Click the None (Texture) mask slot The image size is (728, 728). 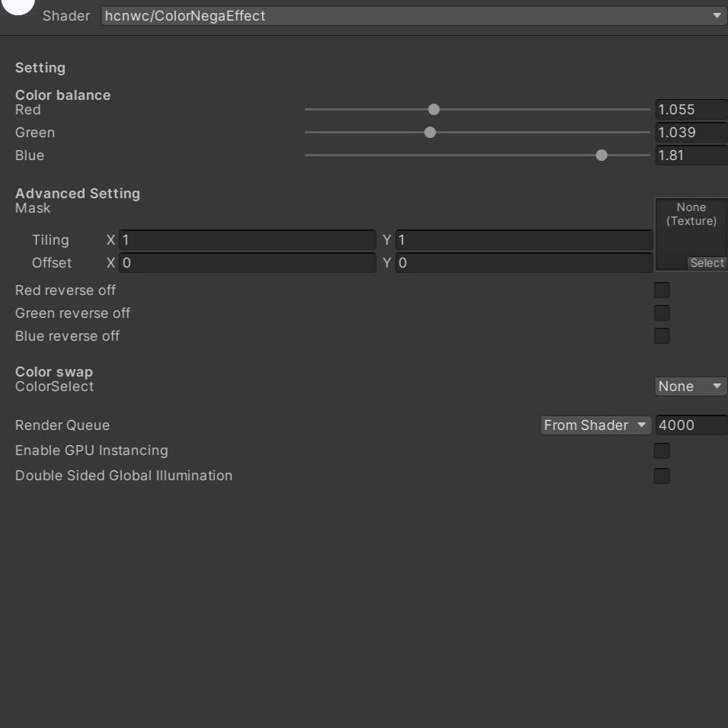click(x=691, y=235)
